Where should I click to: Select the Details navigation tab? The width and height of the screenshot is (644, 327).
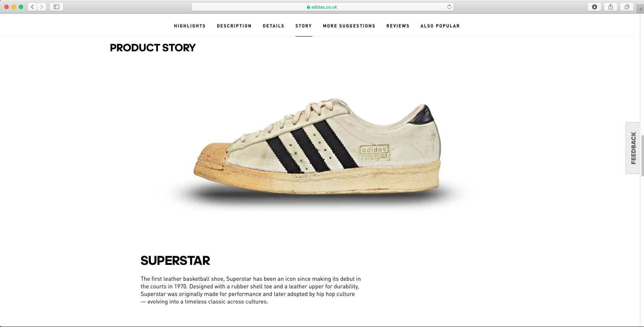click(x=273, y=26)
